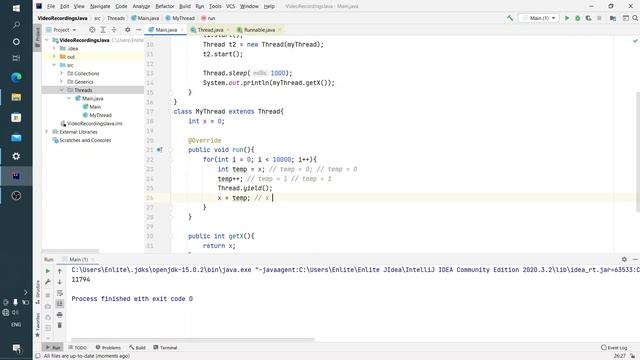
Task: Open the Favorites side tool window
Action: pyautogui.click(x=38, y=324)
